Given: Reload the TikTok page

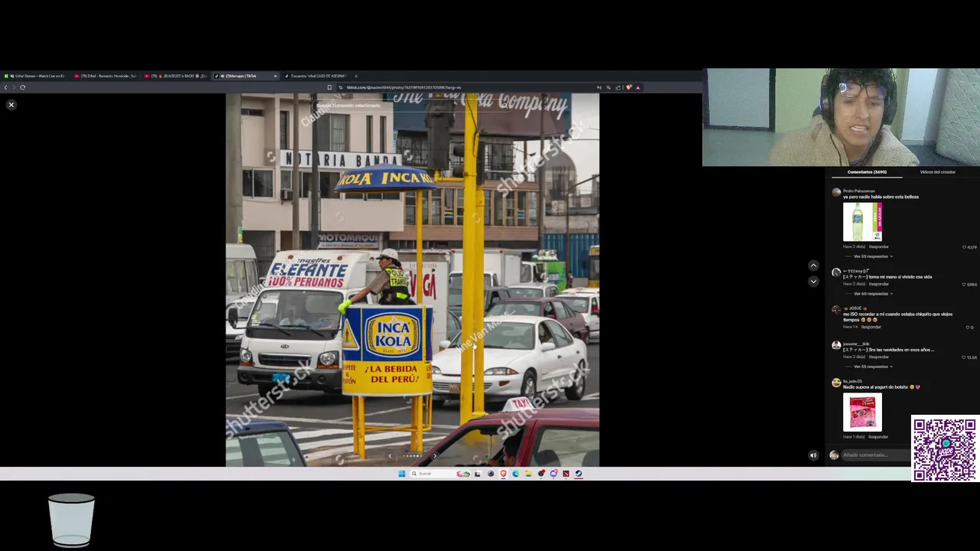Looking at the screenshot, I should pyautogui.click(x=22, y=87).
